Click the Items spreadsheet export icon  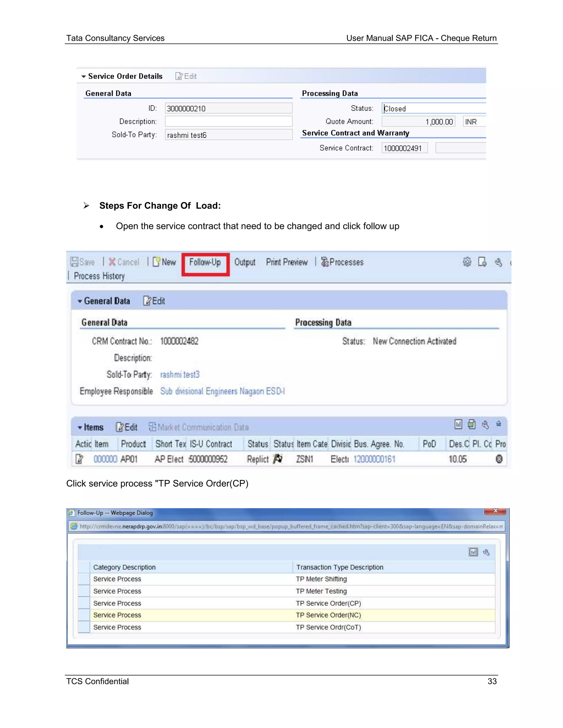pos(472,424)
